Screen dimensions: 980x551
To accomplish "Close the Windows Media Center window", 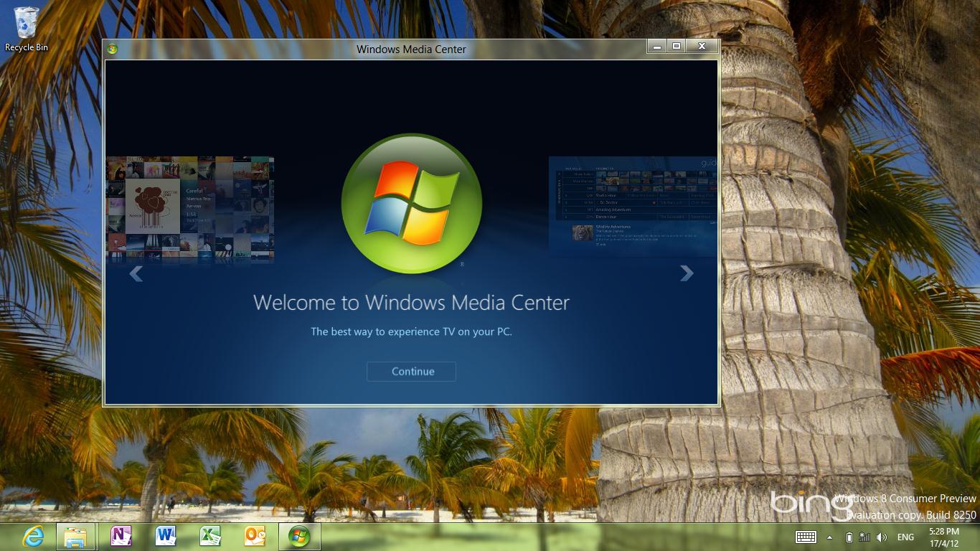I will tap(702, 47).
